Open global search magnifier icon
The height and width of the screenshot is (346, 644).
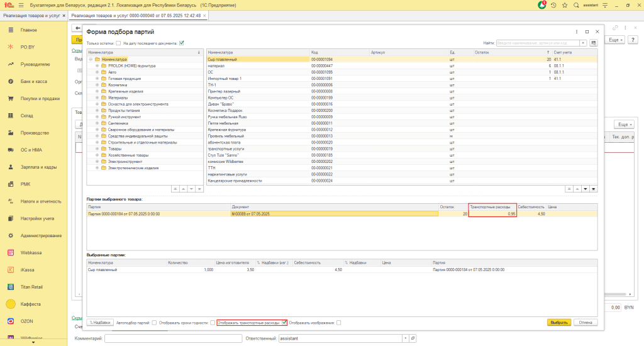(576, 5)
